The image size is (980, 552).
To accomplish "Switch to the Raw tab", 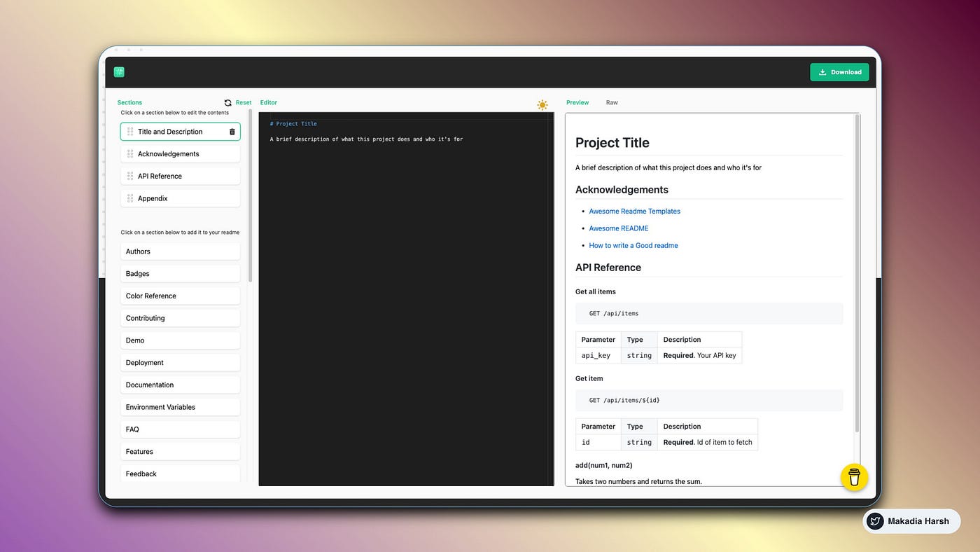I will pyautogui.click(x=612, y=102).
